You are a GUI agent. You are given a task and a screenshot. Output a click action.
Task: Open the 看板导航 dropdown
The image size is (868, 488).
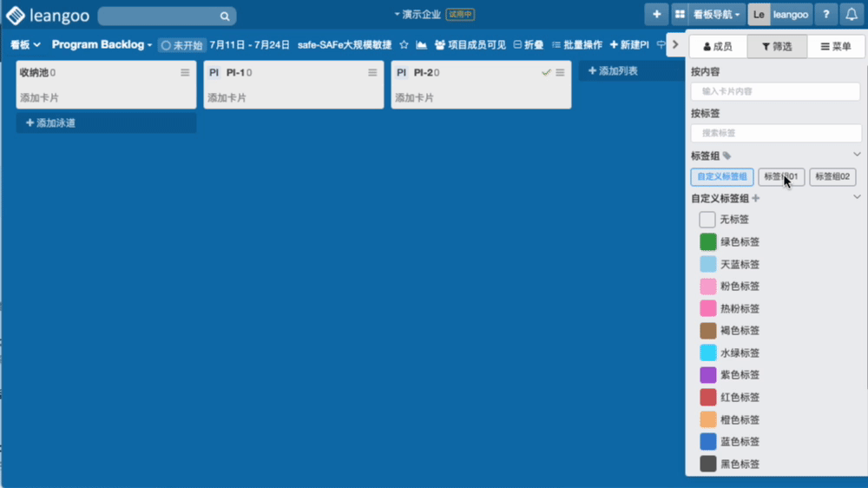[x=717, y=15]
